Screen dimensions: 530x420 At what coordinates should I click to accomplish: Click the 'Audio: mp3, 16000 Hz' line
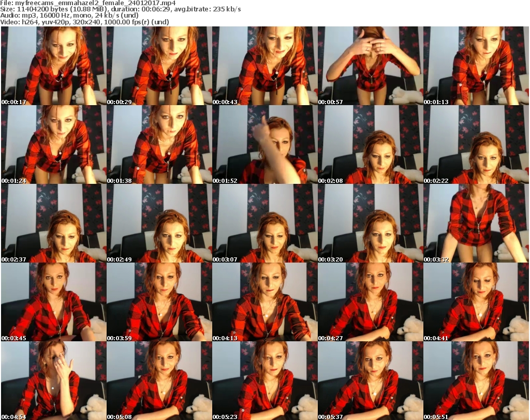click(x=69, y=16)
